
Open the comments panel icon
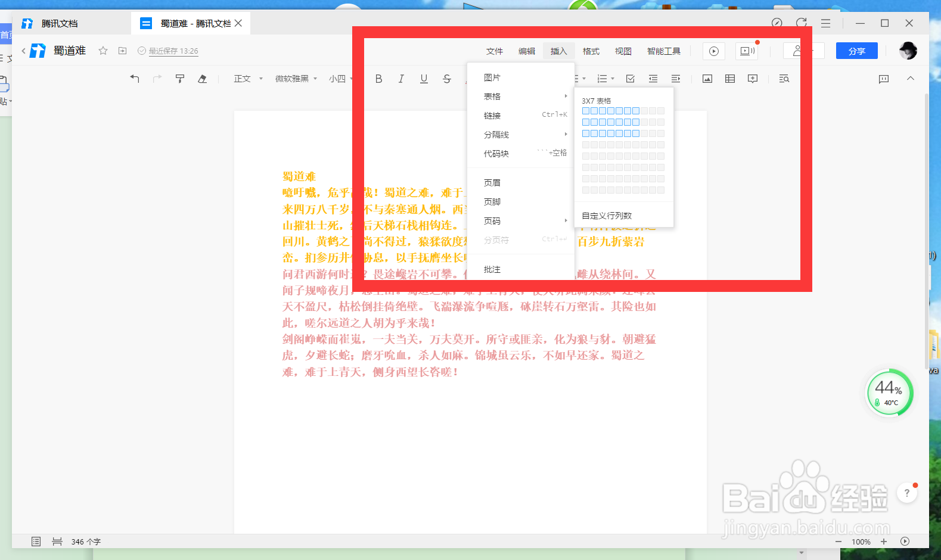click(x=884, y=79)
